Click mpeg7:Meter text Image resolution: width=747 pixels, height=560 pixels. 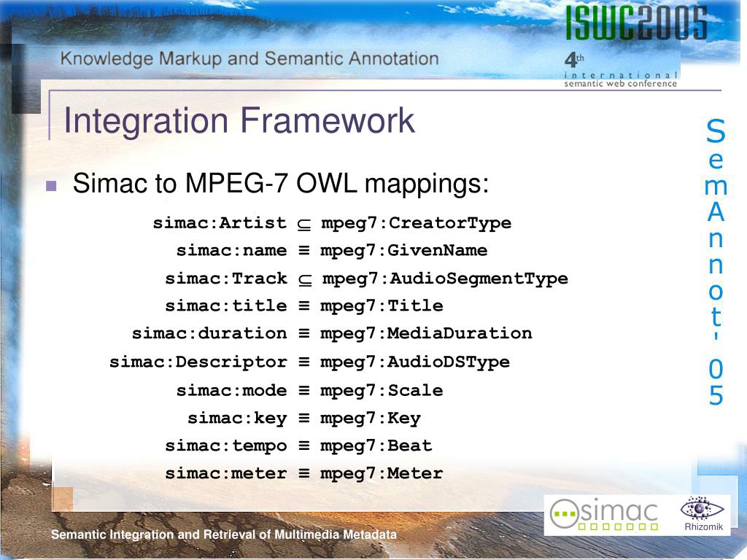382,474
